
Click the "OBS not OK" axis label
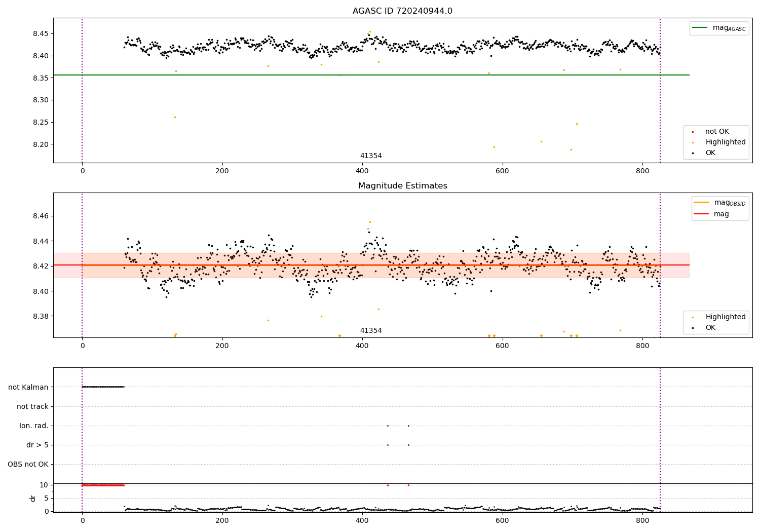[x=28, y=464]
